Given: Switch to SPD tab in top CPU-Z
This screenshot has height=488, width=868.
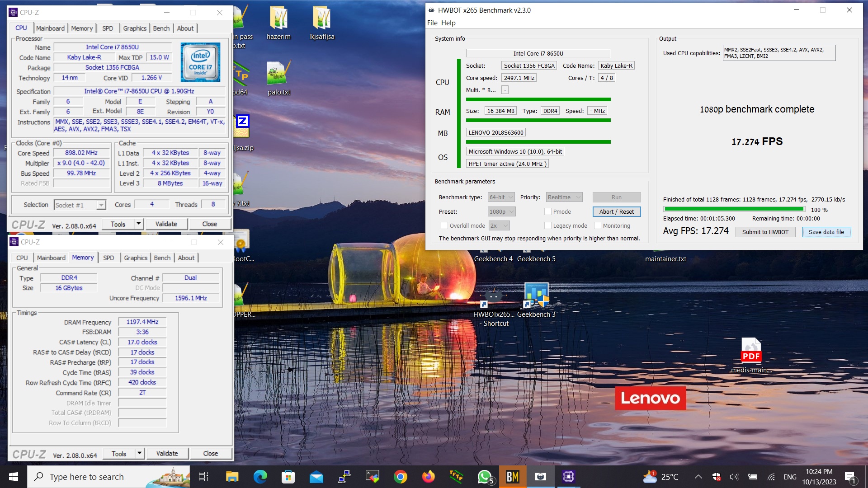Looking at the screenshot, I should click(108, 28).
